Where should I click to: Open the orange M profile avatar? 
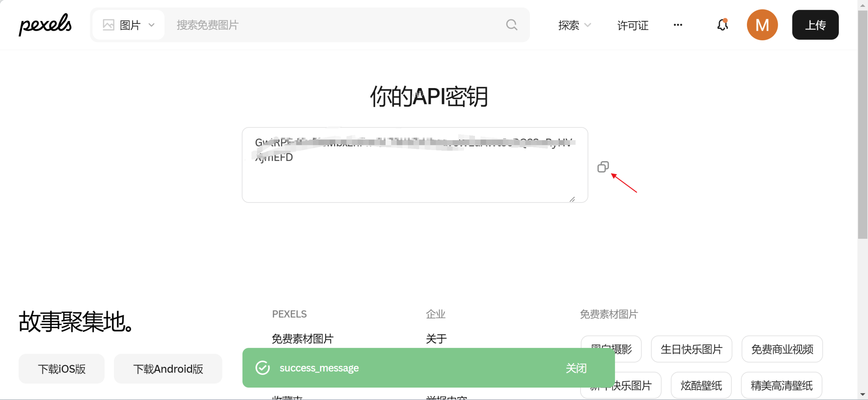pos(762,25)
